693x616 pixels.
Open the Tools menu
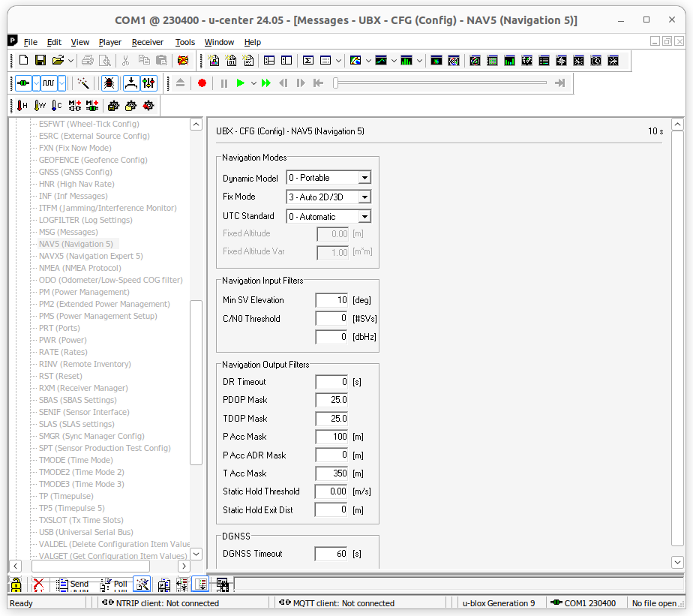[184, 42]
